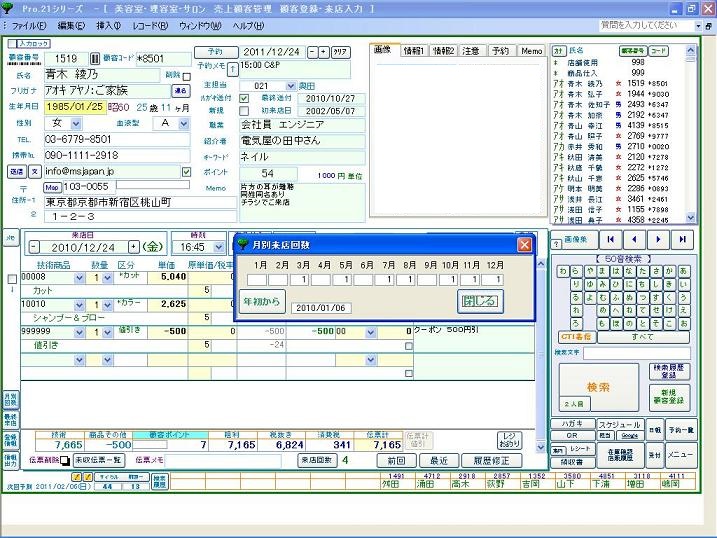Click the 文 button beside email field
The width and height of the screenshot is (717, 538).
pyautogui.click(x=35, y=171)
